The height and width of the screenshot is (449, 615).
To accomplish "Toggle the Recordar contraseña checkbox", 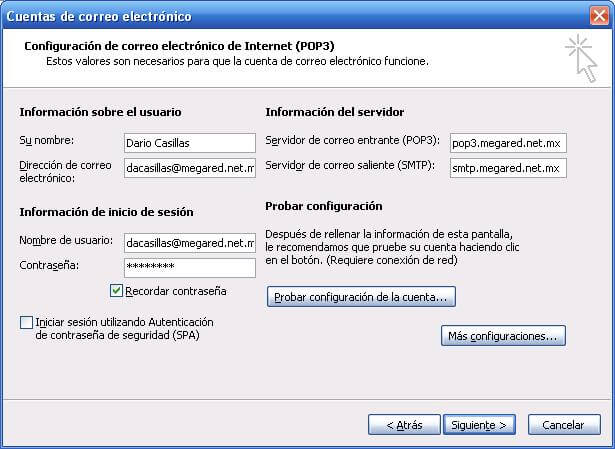I will coord(117,291).
